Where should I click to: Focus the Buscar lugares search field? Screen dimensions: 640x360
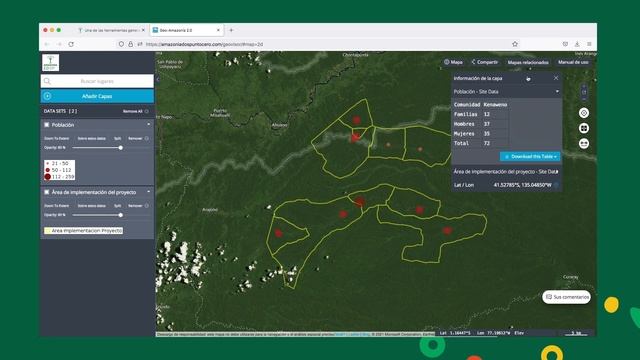(97, 81)
